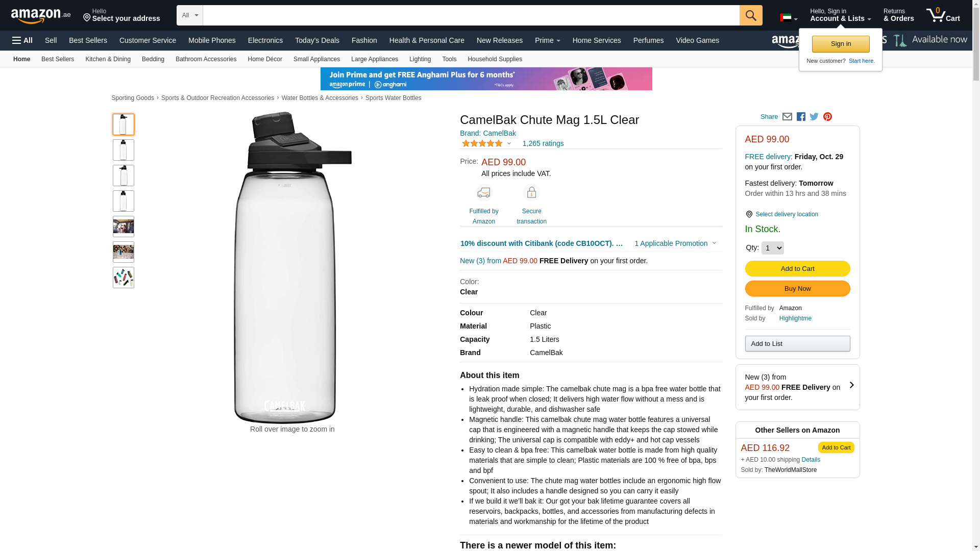Click the Buy Now button
Viewport: 980px width, 551px height.
[797, 289]
